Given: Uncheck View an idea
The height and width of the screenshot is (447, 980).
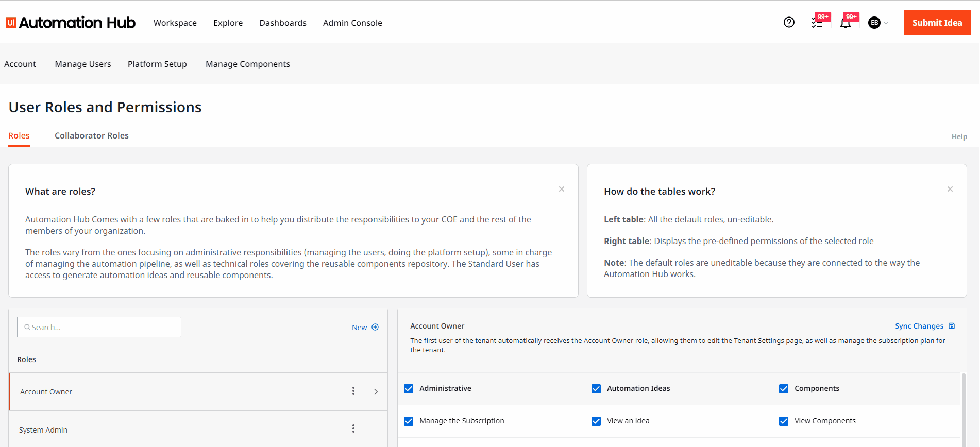Looking at the screenshot, I should click(596, 421).
